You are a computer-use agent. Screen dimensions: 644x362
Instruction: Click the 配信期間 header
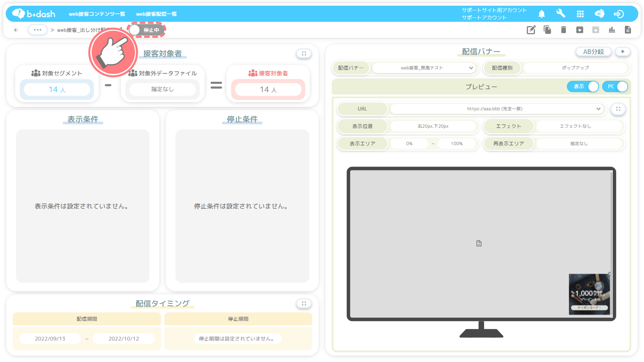tap(87, 319)
